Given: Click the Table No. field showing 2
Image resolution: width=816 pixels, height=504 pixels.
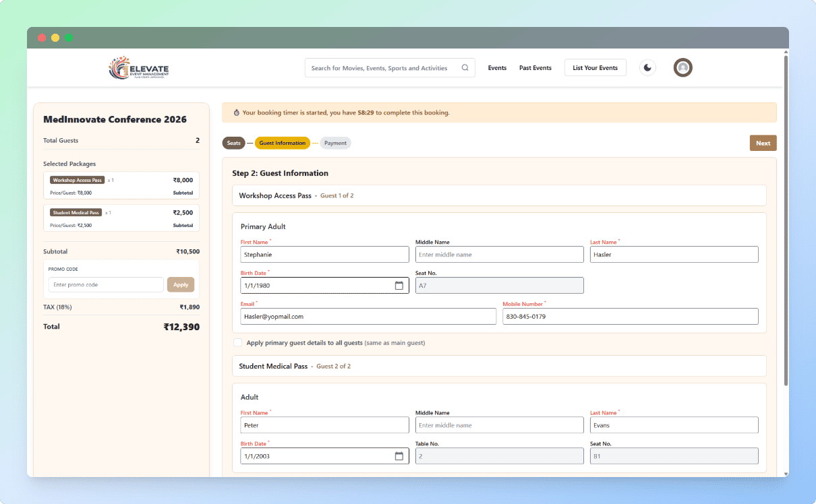Looking at the screenshot, I should pyautogui.click(x=499, y=456).
